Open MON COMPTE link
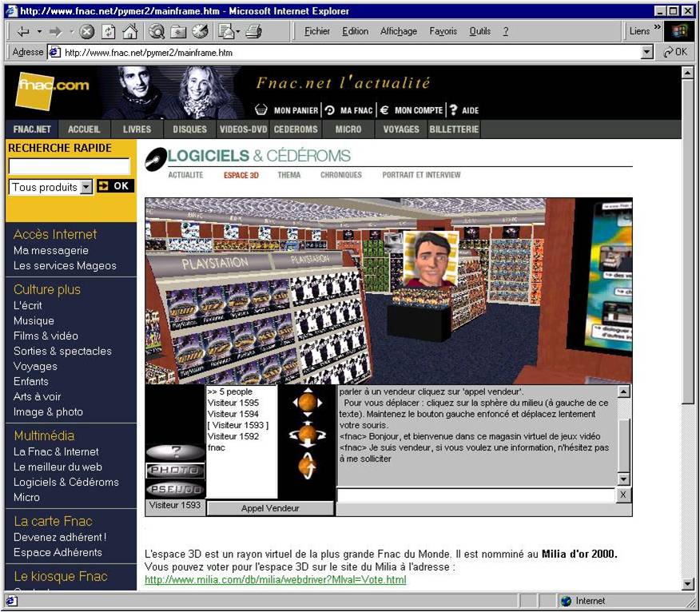Viewport: 700px width, 612px height. 412,110
